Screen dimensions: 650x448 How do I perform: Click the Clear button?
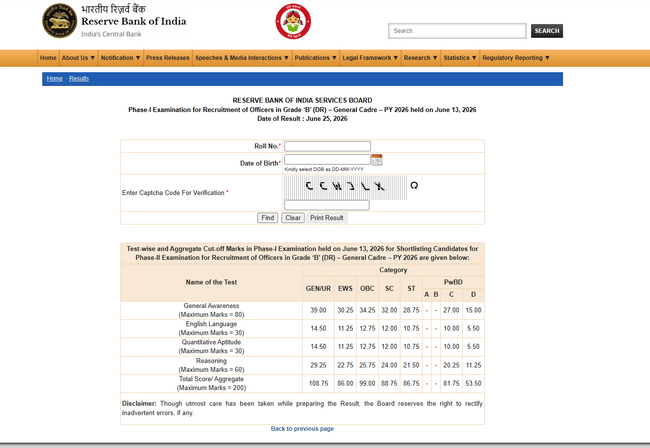[x=293, y=218]
